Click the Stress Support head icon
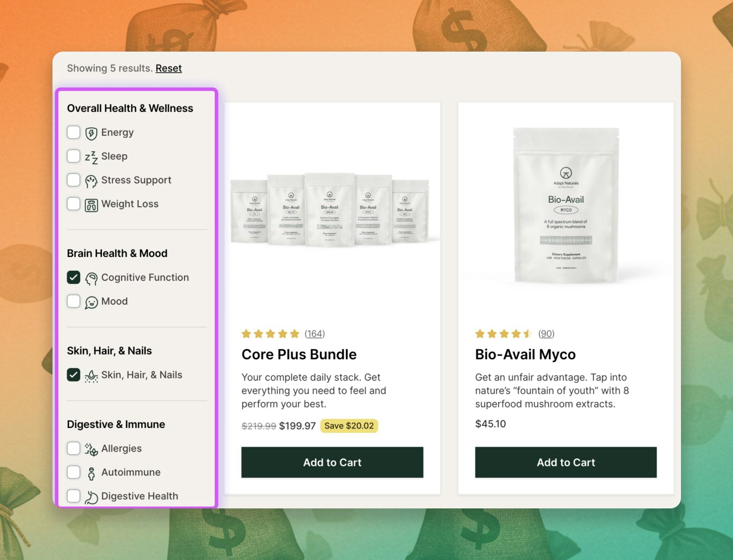733x560 pixels. (91, 181)
